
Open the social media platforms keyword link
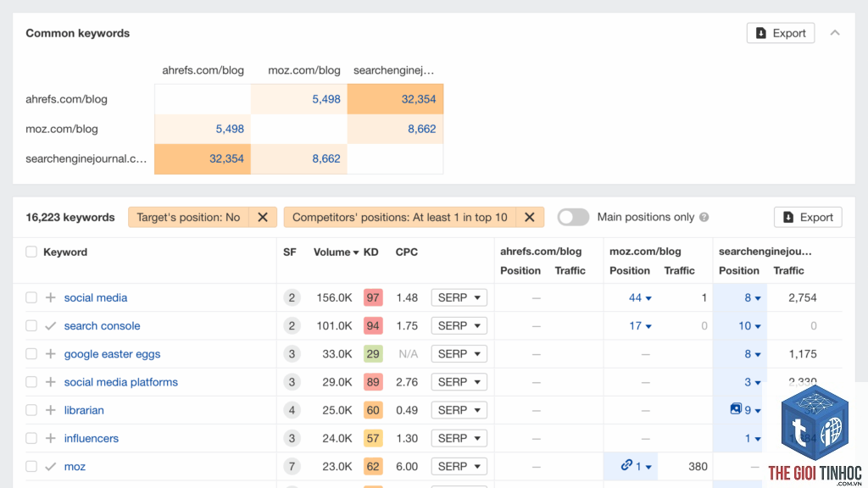120,382
